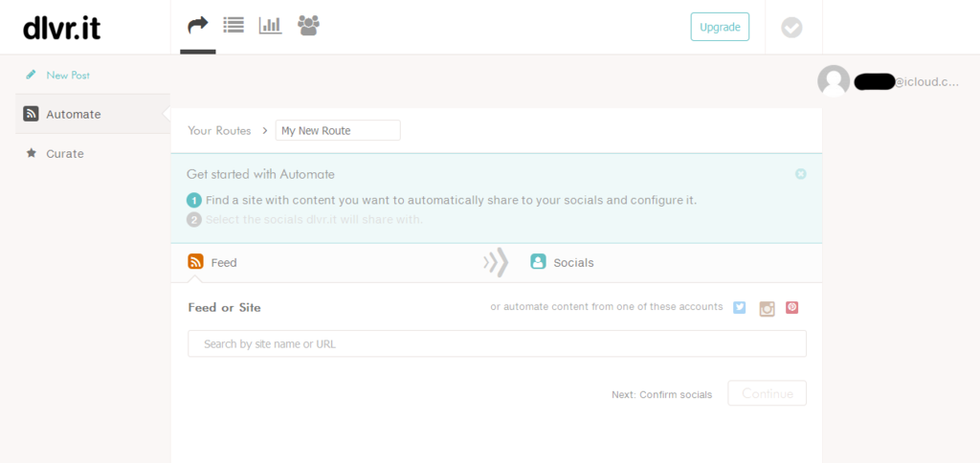980x463 pixels.
Task: Focus the site name or URL search box
Action: pos(497,343)
